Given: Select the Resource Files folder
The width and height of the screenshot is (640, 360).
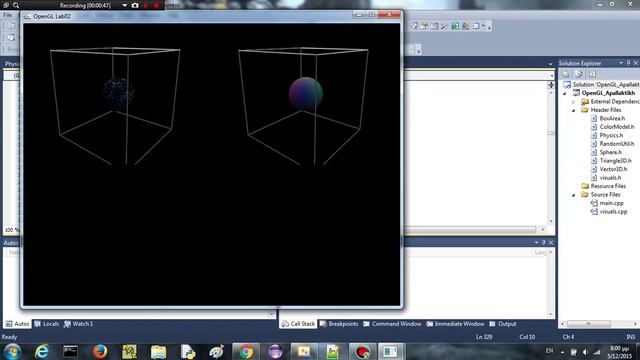Looking at the screenshot, I should [608, 186].
